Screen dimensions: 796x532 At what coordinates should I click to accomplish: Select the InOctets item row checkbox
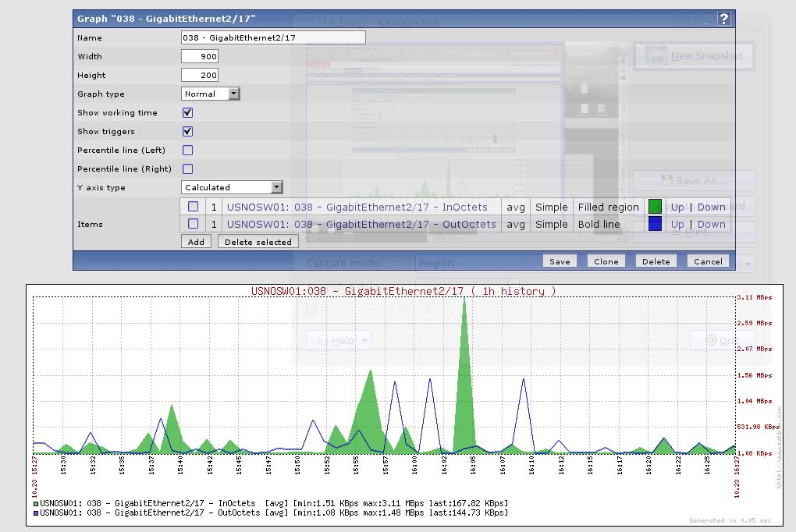coord(193,207)
